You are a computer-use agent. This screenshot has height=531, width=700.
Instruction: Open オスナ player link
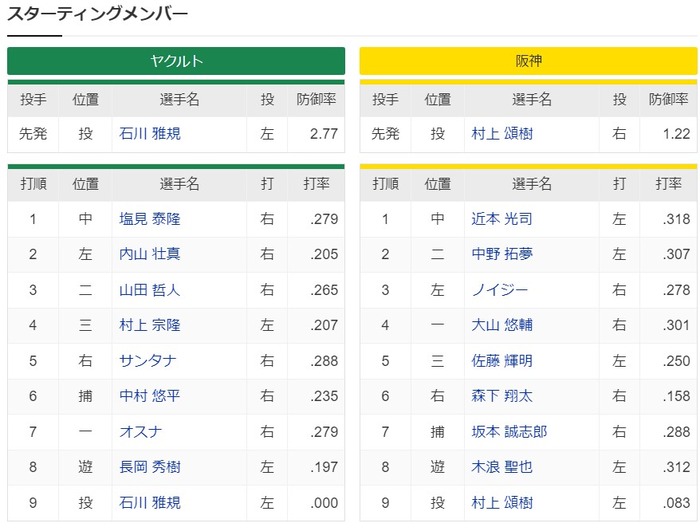pos(135,431)
